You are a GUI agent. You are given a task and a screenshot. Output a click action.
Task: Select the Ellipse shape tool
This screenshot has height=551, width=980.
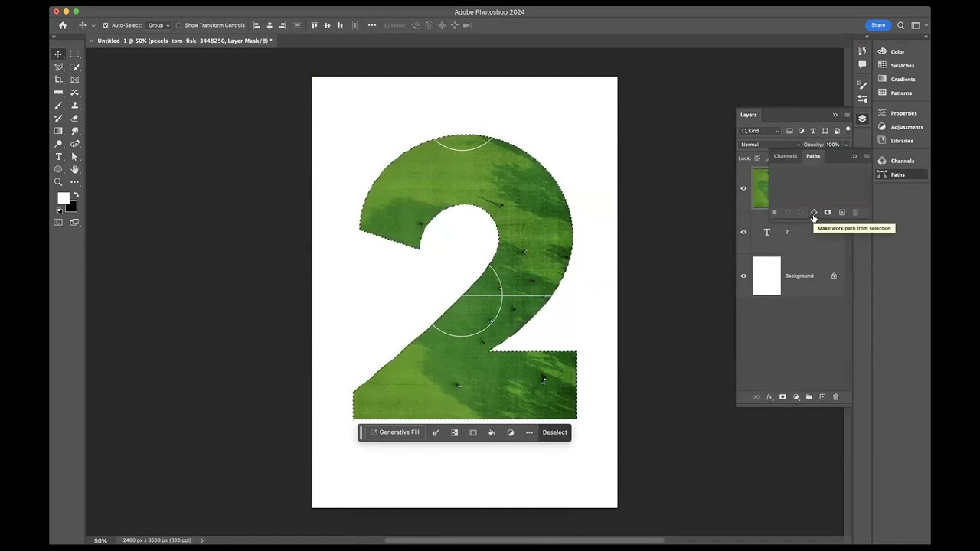tap(58, 169)
